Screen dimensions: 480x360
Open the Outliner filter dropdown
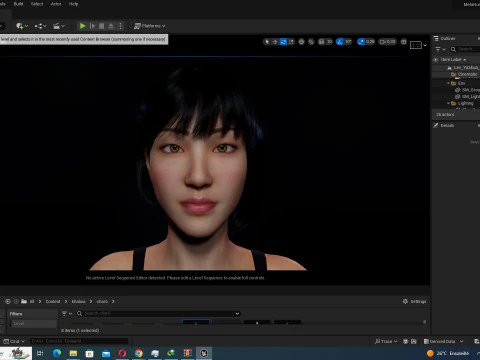coord(440,49)
